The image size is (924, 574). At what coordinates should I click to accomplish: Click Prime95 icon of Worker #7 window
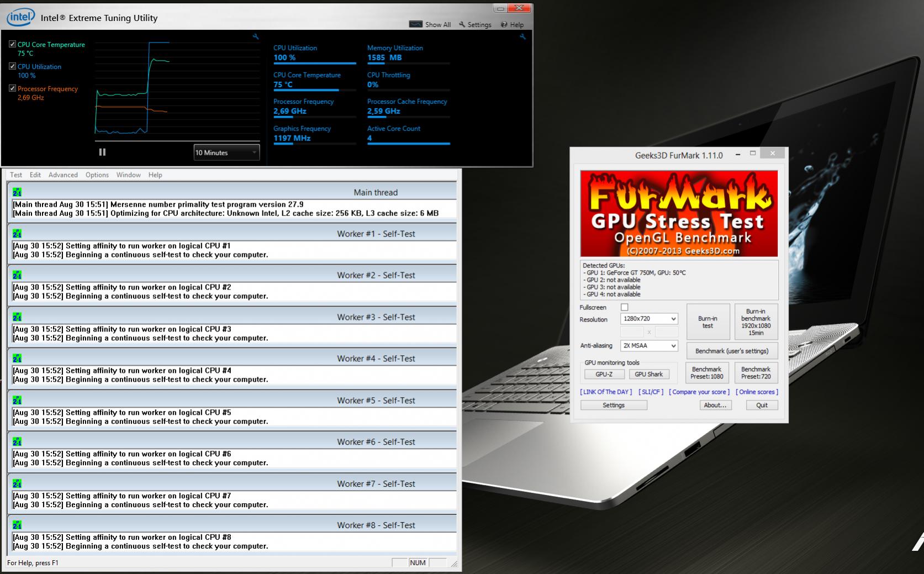pos(17,484)
